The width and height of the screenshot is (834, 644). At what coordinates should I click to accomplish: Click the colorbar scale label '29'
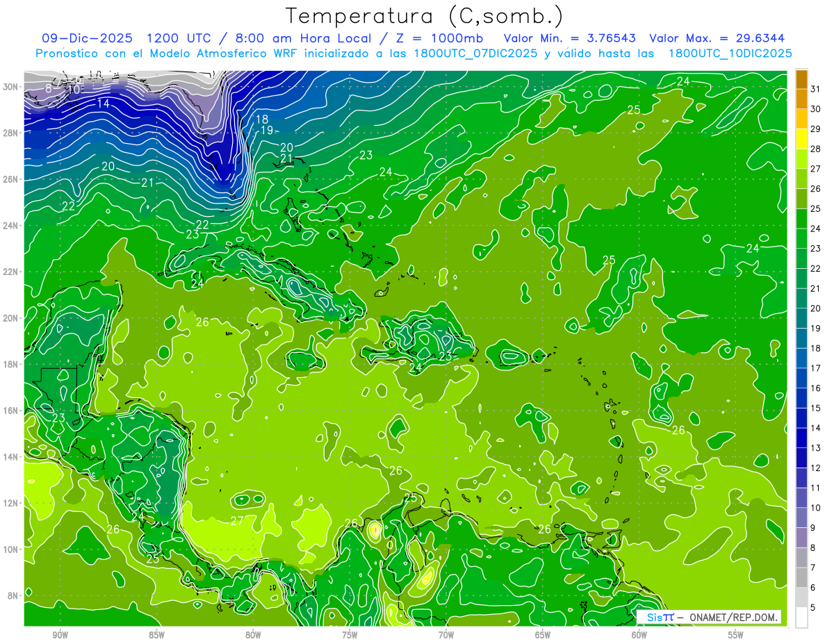(816, 129)
